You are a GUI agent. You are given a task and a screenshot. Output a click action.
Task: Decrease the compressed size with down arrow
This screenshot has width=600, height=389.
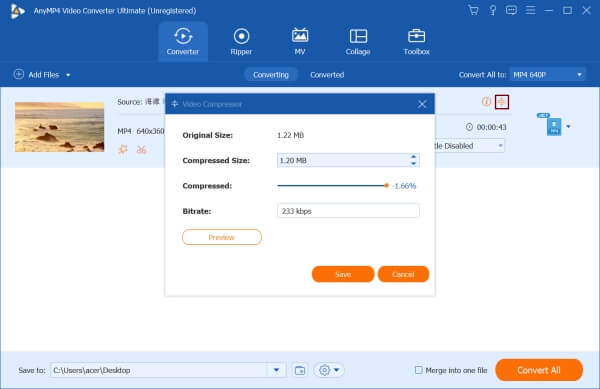pos(413,164)
